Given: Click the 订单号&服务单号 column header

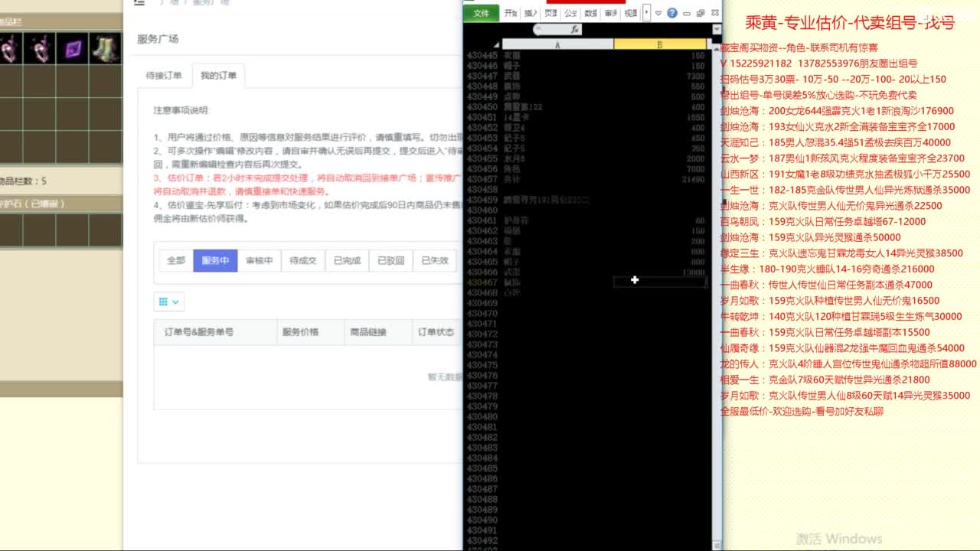Looking at the screenshot, I should click(x=199, y=332).
